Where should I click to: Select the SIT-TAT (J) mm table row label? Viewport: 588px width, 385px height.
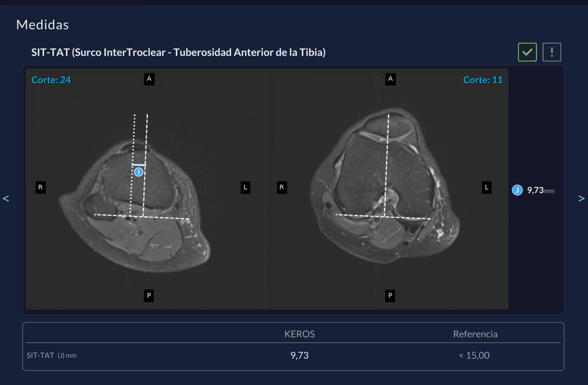(52, 356)
